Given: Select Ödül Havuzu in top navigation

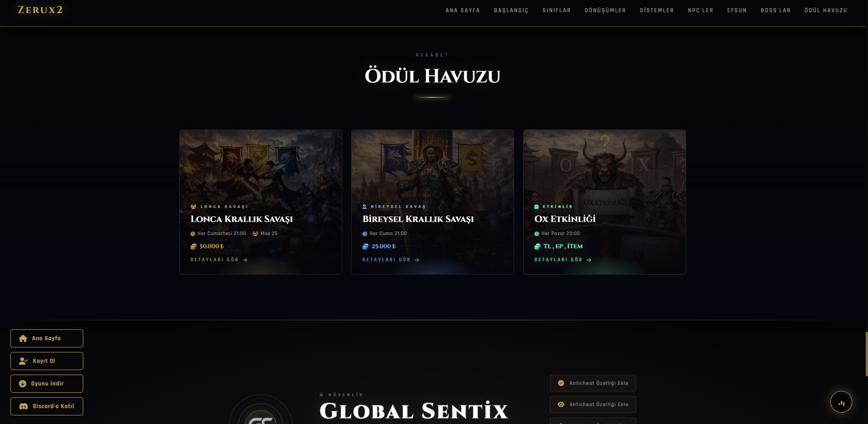Looking at the screenshot, I should [x=826, y=10].
